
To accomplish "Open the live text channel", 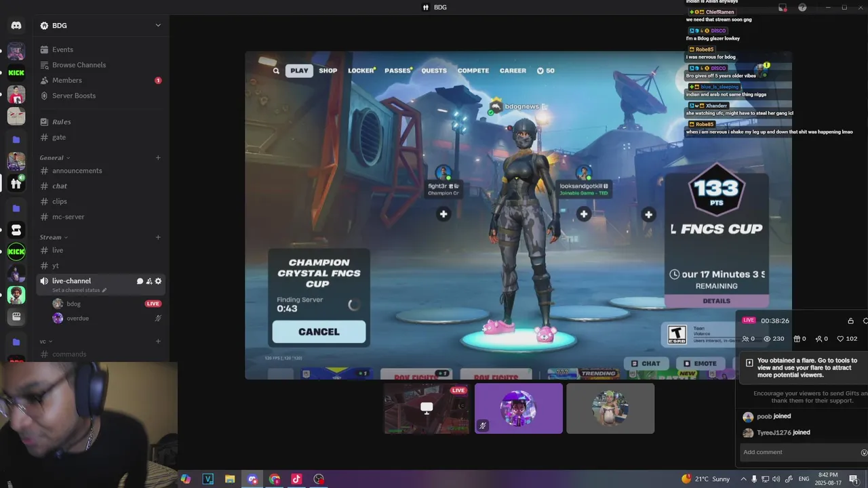I will (x=100, y=251).
